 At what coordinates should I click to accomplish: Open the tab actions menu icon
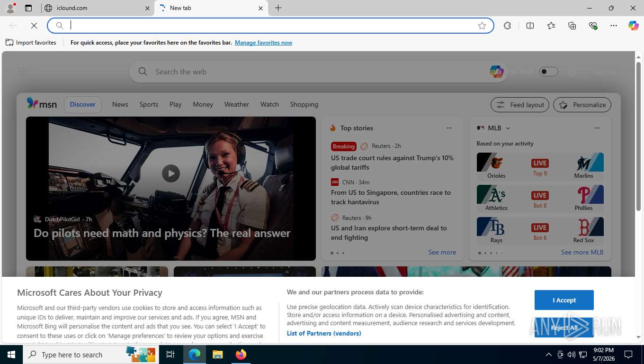pyautogui.click(x=28, y=8)
